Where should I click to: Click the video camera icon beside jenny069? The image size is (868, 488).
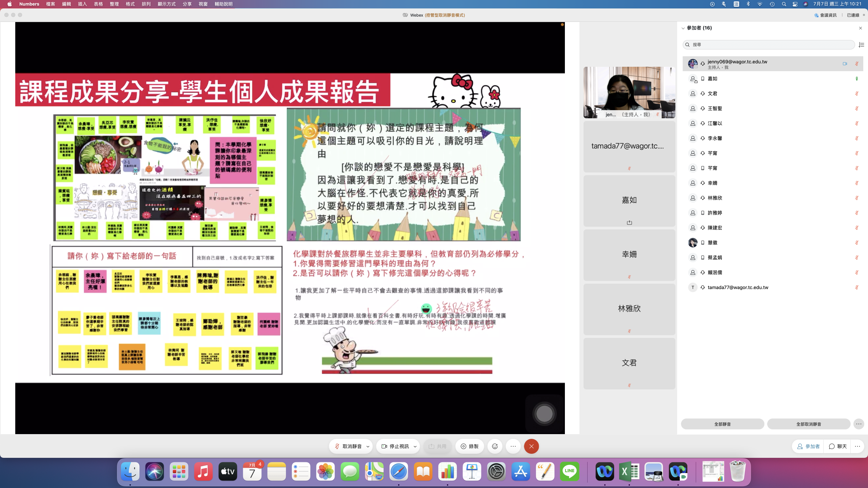845,64
